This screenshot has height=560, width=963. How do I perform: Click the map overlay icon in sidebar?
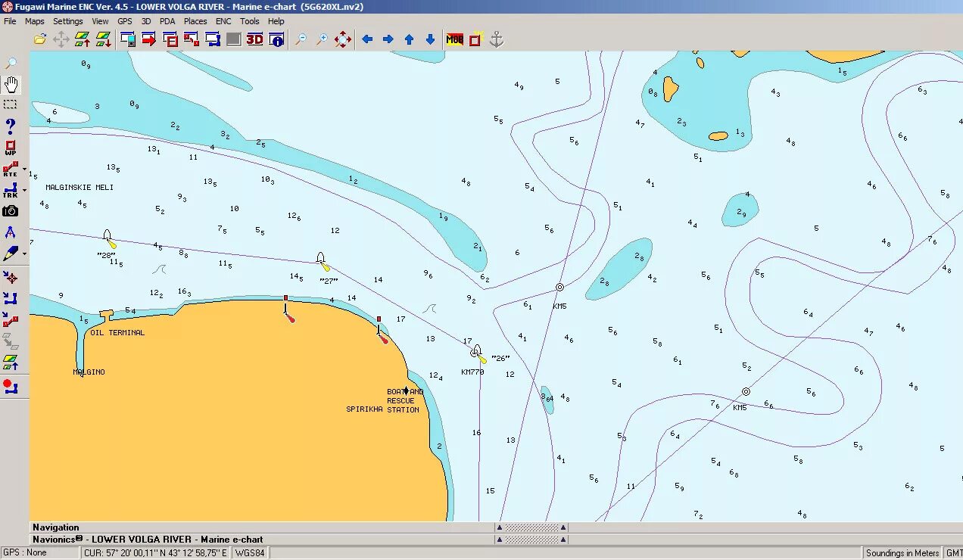(11, 362)
